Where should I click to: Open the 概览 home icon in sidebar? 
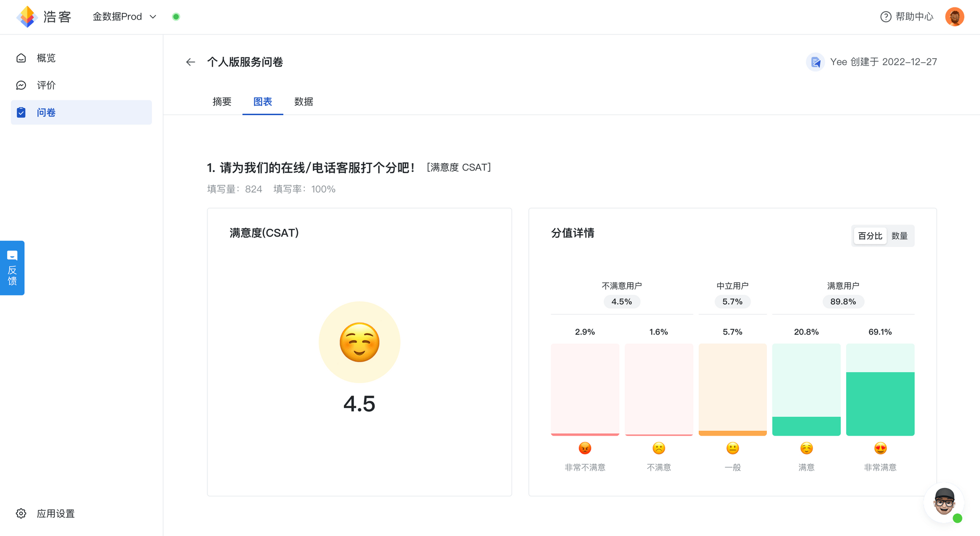[x=21, y=58]
